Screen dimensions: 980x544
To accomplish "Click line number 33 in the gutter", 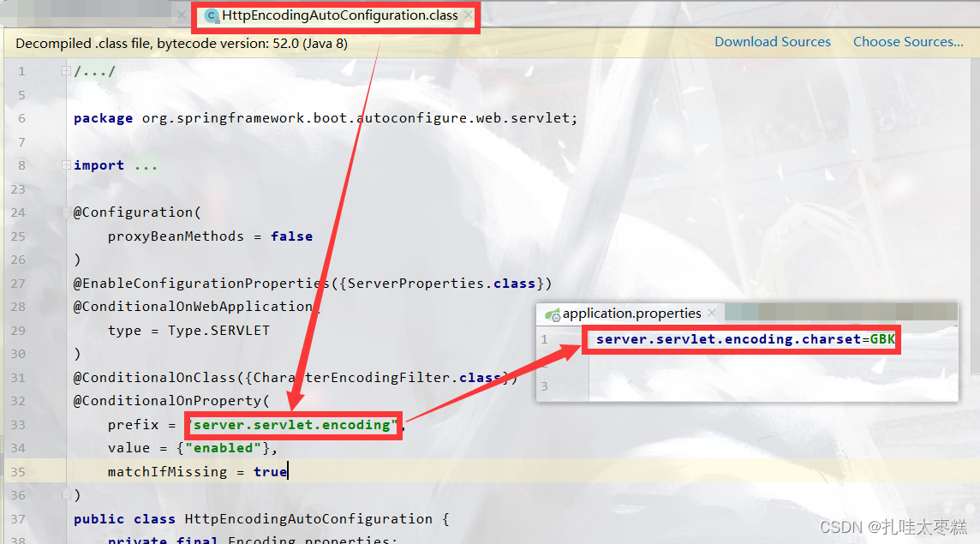I will 18,425.
